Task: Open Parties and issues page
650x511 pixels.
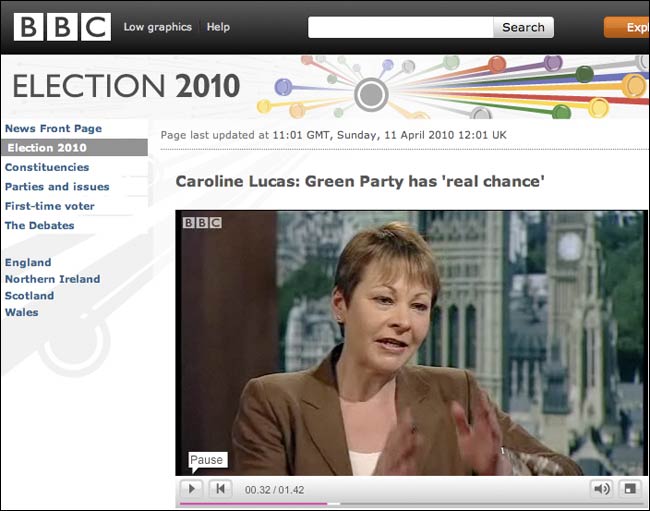Action: tap(57, 187)
